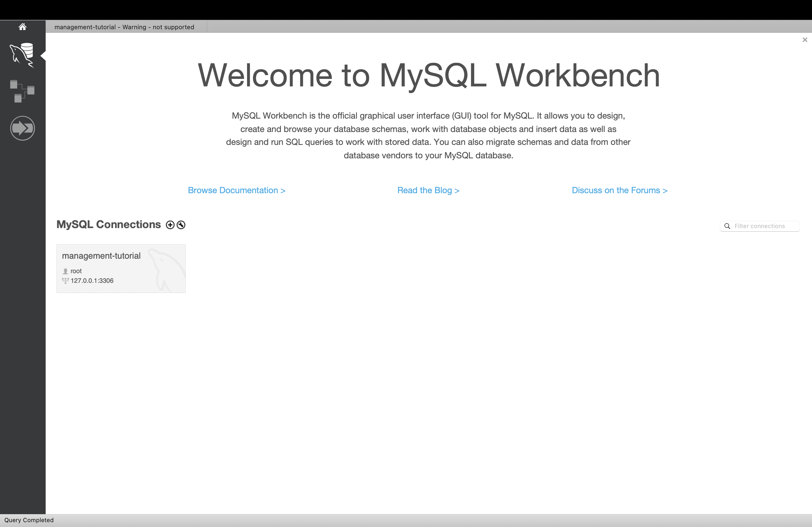Open Read the Blog link
This screenshot has width=812, height=527.
[428, 191]
